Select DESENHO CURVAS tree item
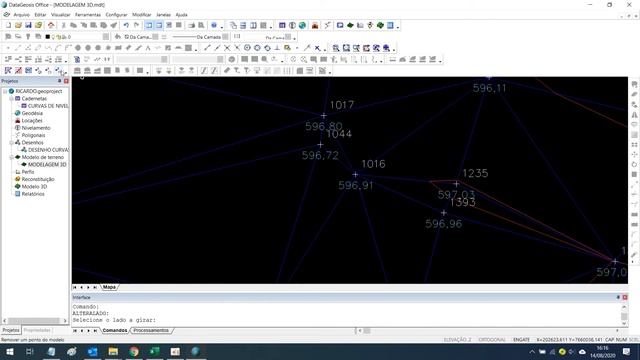This screenshot has height=360, width=640. 48,150
